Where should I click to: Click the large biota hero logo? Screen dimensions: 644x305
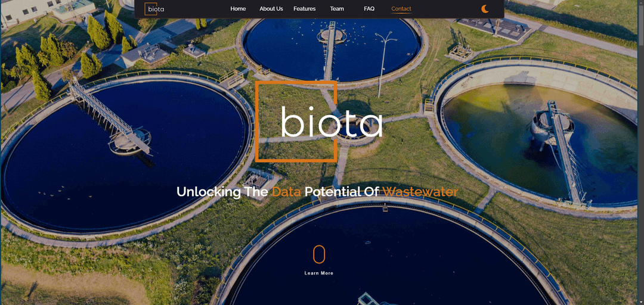pyautogui.click(x=319, y=121)
